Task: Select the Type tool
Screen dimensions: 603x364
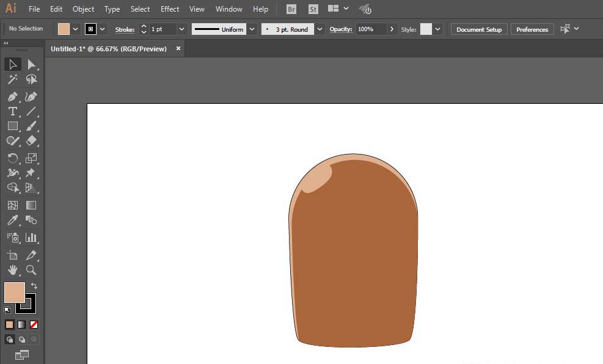Action: 12,111
